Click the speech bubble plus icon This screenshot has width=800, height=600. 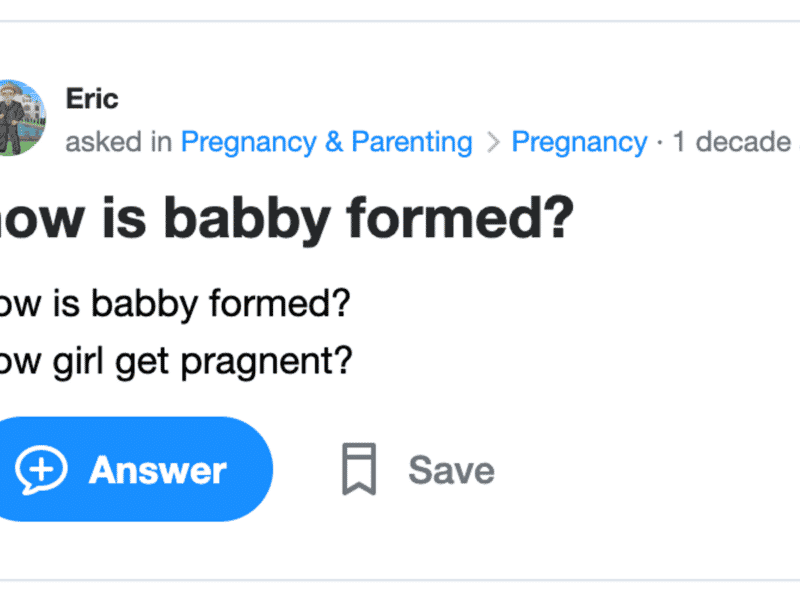[41, 470]
